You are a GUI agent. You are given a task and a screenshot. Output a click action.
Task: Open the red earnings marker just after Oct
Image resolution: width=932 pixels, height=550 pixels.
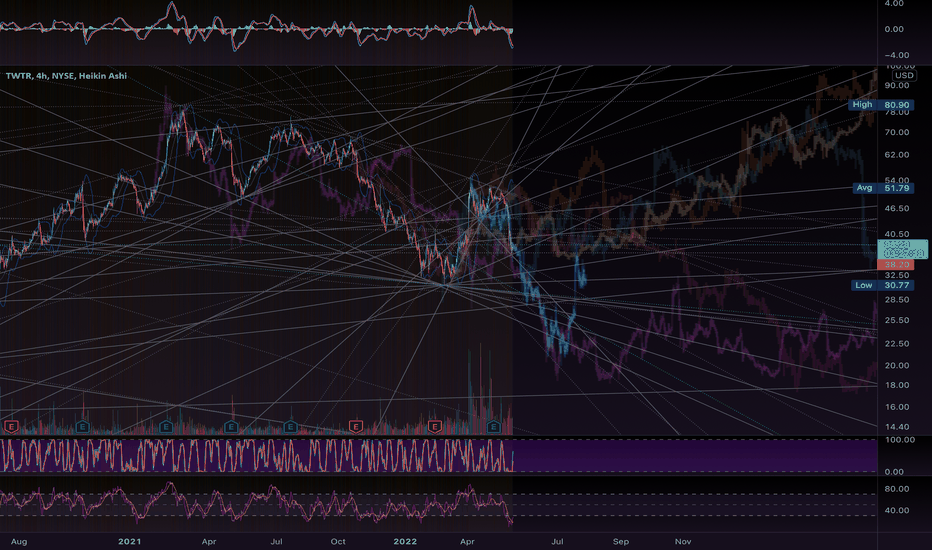[355, 426]
